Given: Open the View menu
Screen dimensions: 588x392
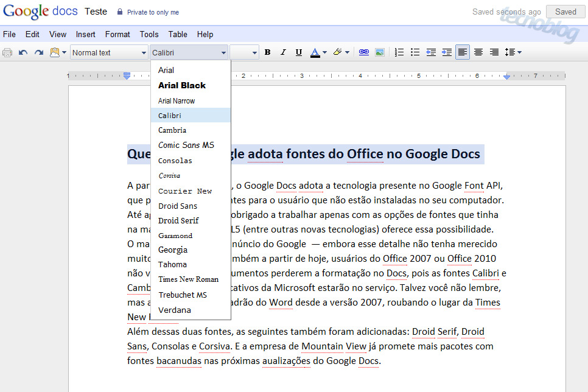Looking at the screenshot, I should [x=58, y=34].
